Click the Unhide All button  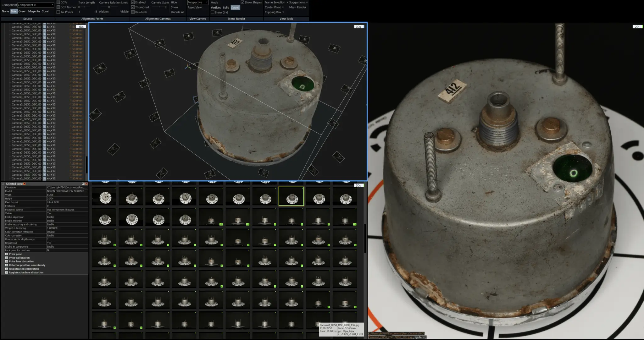point(177,12)
